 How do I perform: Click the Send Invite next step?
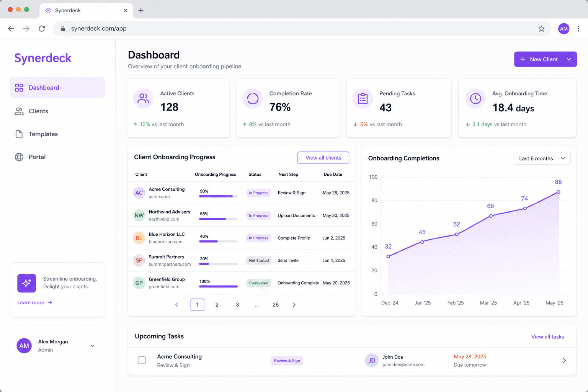click(x=288, y=260)
